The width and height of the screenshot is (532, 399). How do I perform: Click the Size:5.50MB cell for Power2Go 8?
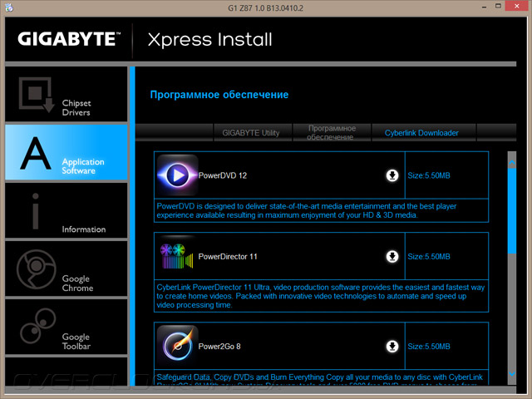click(x=446, y=346)
